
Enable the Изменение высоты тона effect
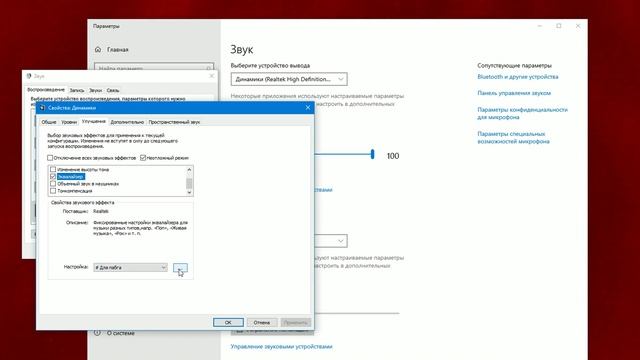53,169
